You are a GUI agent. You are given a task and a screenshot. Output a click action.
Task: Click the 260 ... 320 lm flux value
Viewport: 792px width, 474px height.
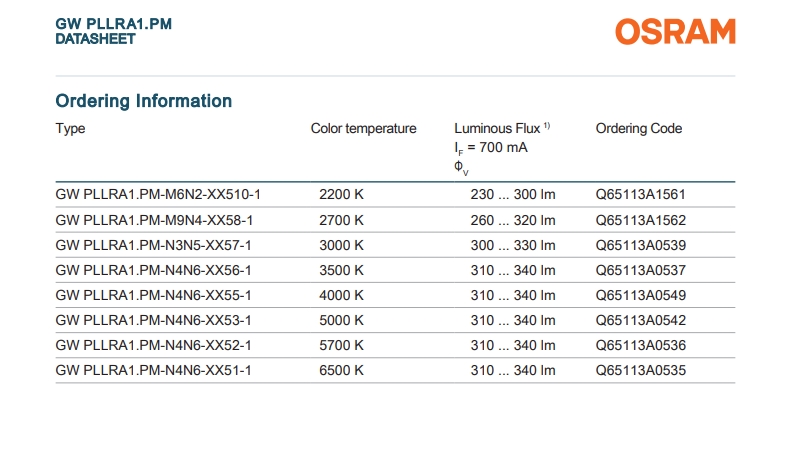coord(513,220)
